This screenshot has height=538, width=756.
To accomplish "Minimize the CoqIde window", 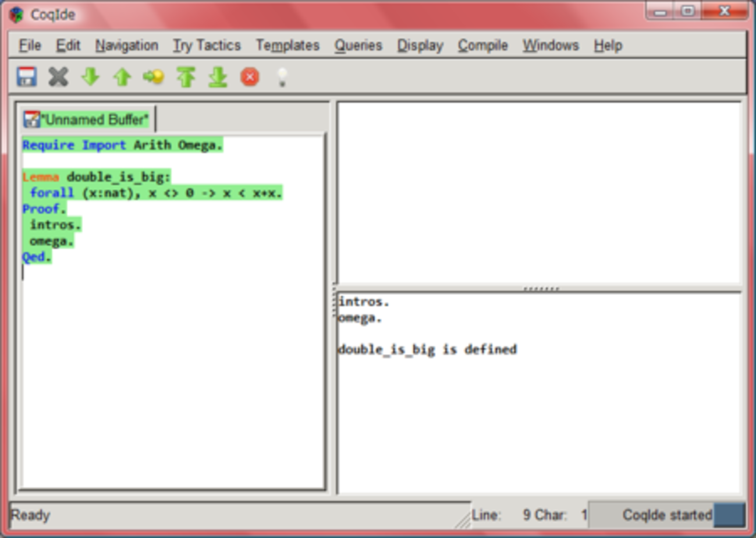I will 661,12.
